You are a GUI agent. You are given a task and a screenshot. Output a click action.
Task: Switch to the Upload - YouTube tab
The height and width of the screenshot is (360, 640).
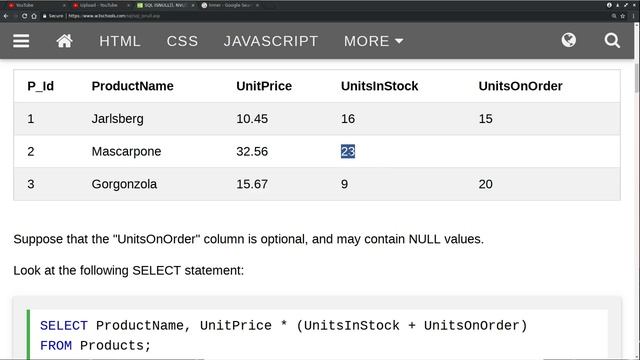100,5
